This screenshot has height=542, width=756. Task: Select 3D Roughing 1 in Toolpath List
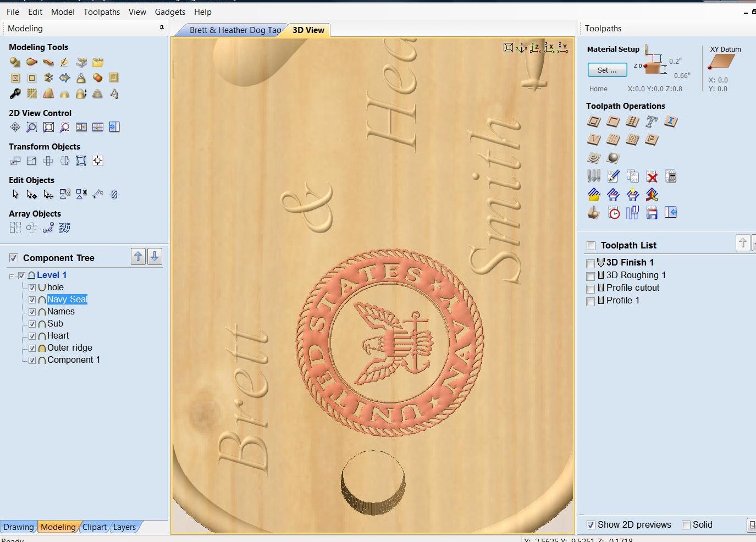[x=636, y=275]
